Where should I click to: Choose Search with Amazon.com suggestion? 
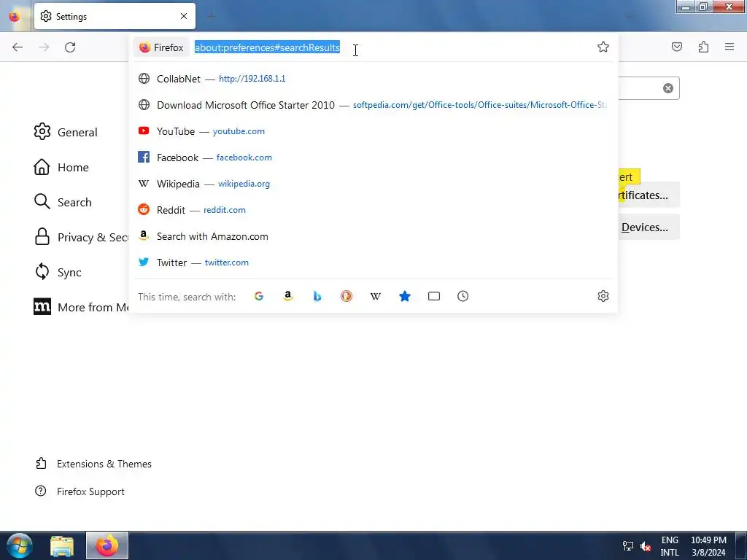pyautogui.click(x=373, y=236)
